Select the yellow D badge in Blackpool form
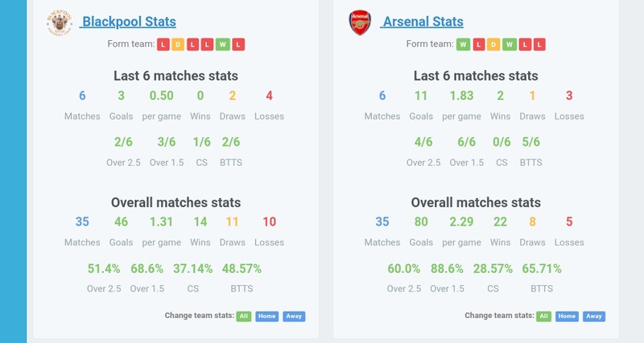This screenshot has height=343, width=644. 178,44
